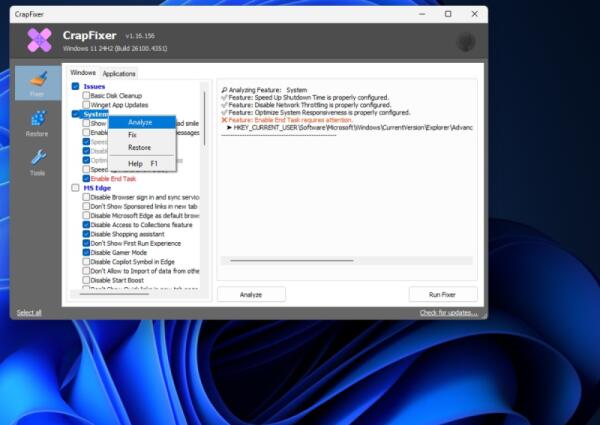Open the Tools sidebar section
The image size is (600, 425).
[37, 162]
